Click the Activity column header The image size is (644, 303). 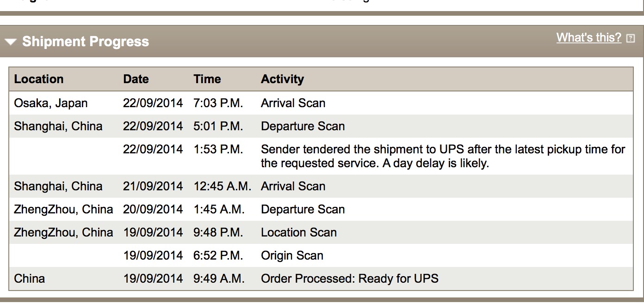[x=282, y=79]
